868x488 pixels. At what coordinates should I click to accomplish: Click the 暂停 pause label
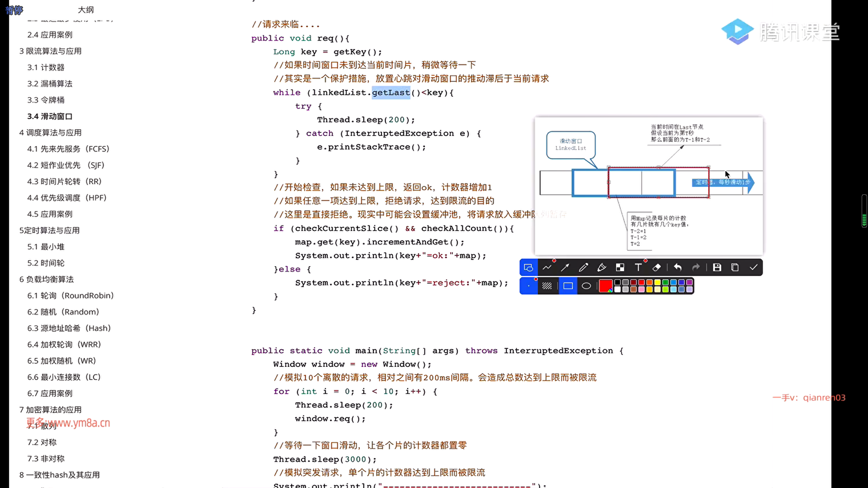14,10
